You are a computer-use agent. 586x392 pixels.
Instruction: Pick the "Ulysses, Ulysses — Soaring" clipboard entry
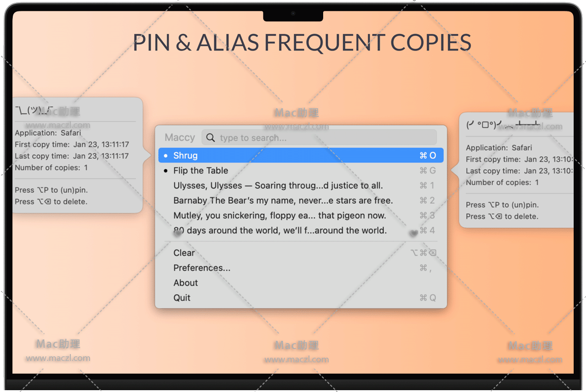[301, 185]
